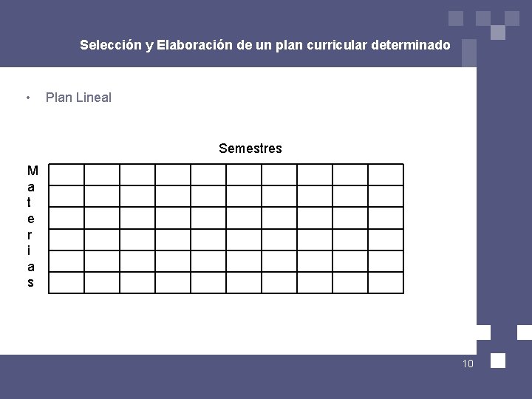Select the bottom-right cell of the grid

pyautogui.click(x=386, y=283)
